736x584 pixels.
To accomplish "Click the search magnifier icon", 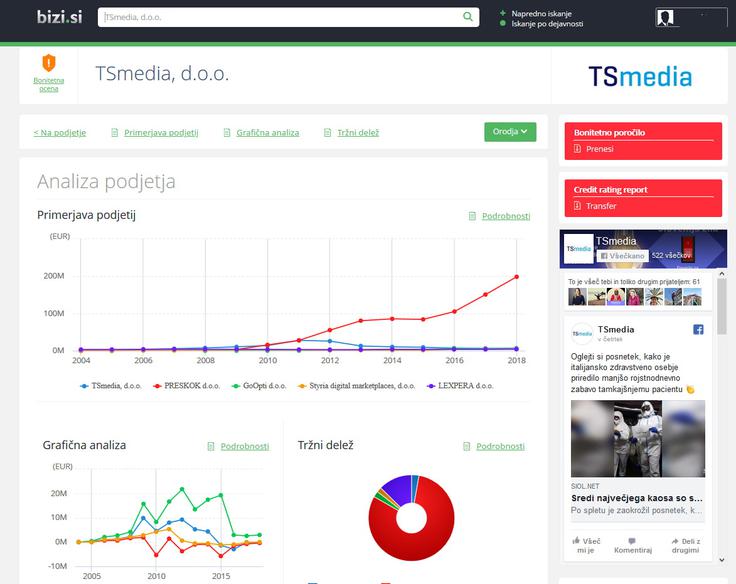I will point(468,17).
